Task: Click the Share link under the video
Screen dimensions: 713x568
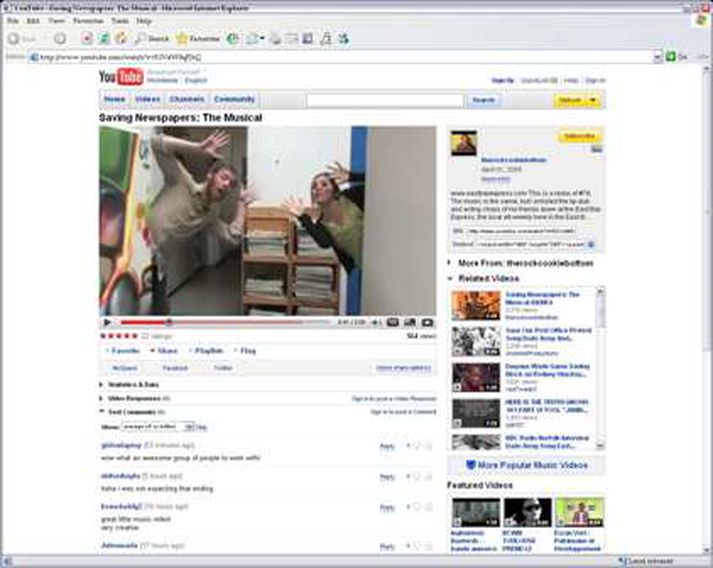Action: tap(164, 351)
